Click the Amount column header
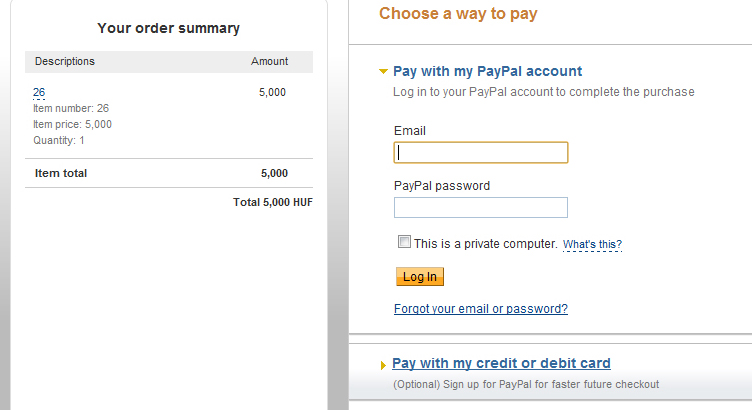This screenshot has width=752, height=410. tap(269, 61)
